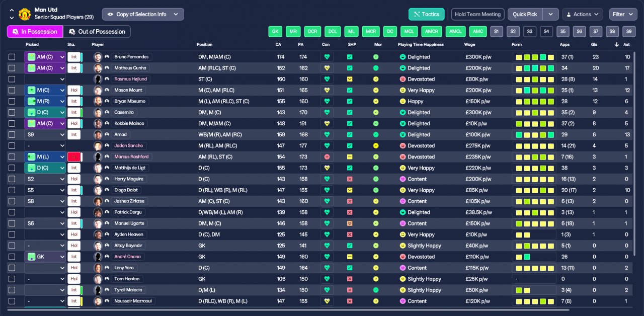
Task: Click Noussair Mazraoui's yellow heart condition icon
Action: coord(327,301)
